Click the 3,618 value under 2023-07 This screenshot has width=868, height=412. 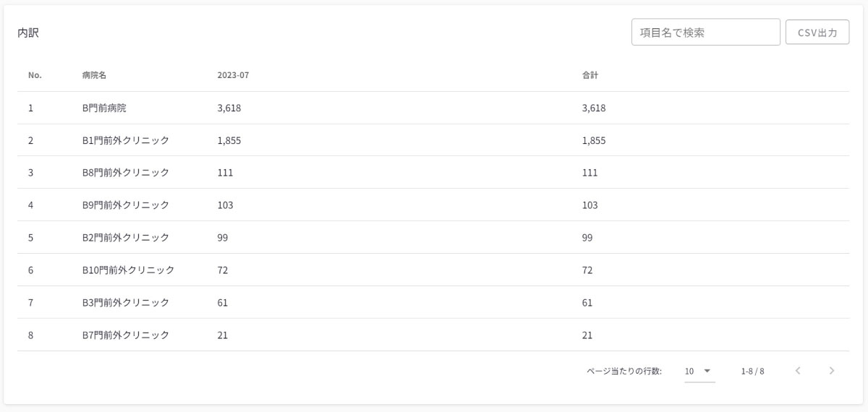(229, 108)
